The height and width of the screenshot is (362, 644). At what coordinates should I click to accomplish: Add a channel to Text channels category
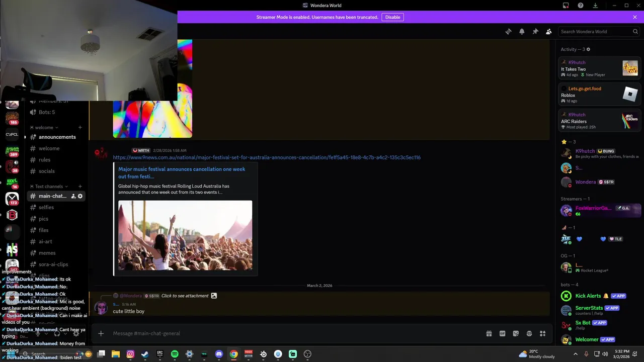coord(80,187)
